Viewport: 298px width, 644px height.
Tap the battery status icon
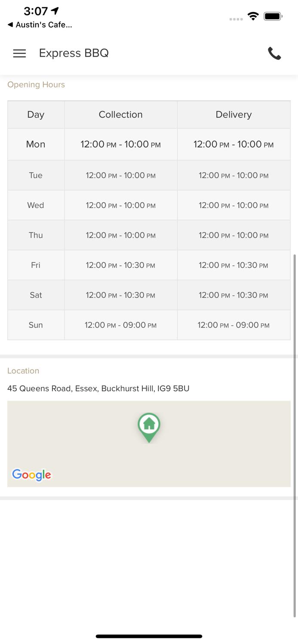(x=273, y=17)
